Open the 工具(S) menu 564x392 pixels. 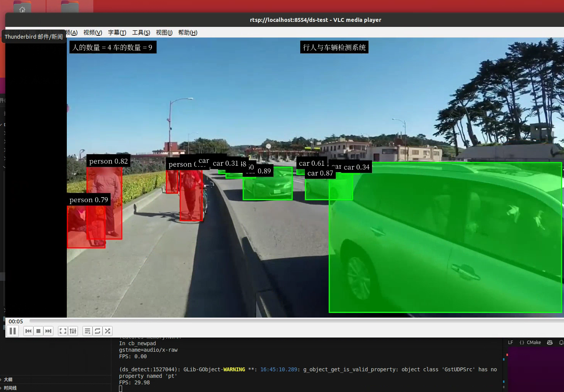pos(141,33)
